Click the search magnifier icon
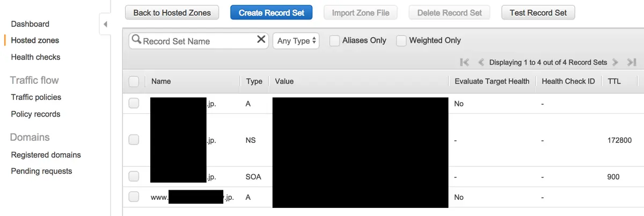644x216 pixels. pyautogui.click(x=136, y=40)
